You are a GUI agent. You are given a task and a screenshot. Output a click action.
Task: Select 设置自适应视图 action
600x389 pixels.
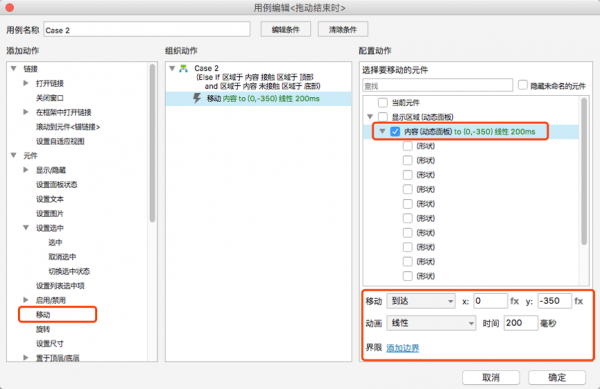point(60,141)
